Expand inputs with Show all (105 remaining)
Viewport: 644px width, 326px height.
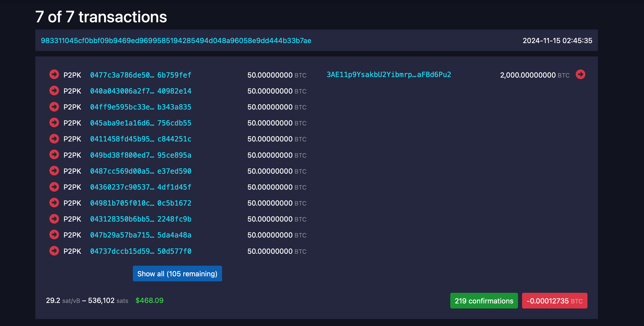177,274
